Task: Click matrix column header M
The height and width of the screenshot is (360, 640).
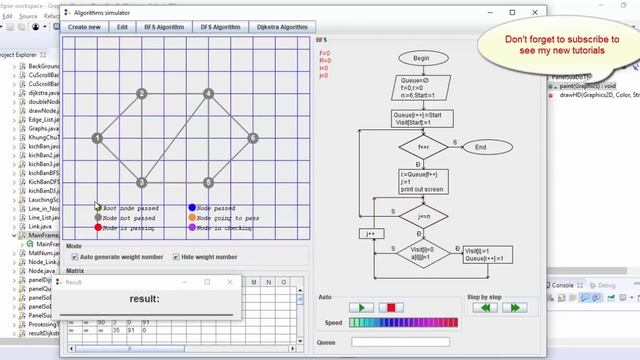Action: [x=253, y=282]
